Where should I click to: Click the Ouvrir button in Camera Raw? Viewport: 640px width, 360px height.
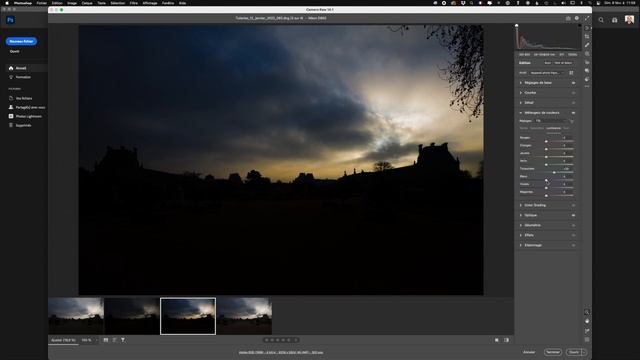click(x=573, y=352)
